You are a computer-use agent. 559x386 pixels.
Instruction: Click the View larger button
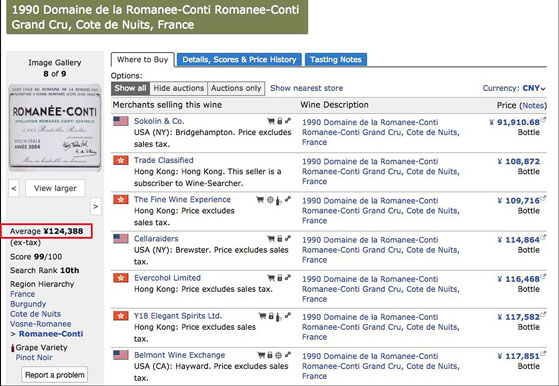[x=55, y=188]
